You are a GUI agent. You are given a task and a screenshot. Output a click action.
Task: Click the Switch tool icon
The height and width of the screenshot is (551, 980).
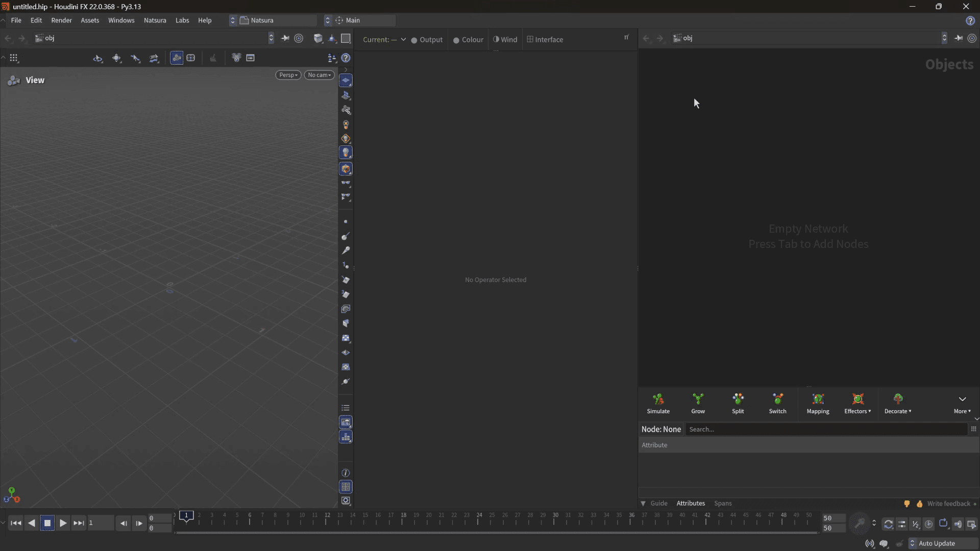point(777,398)
